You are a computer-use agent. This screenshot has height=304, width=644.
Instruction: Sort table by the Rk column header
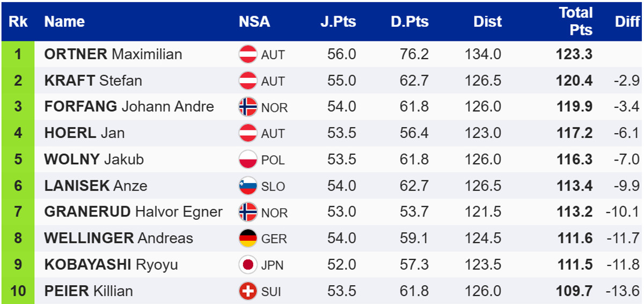(18, 21)
